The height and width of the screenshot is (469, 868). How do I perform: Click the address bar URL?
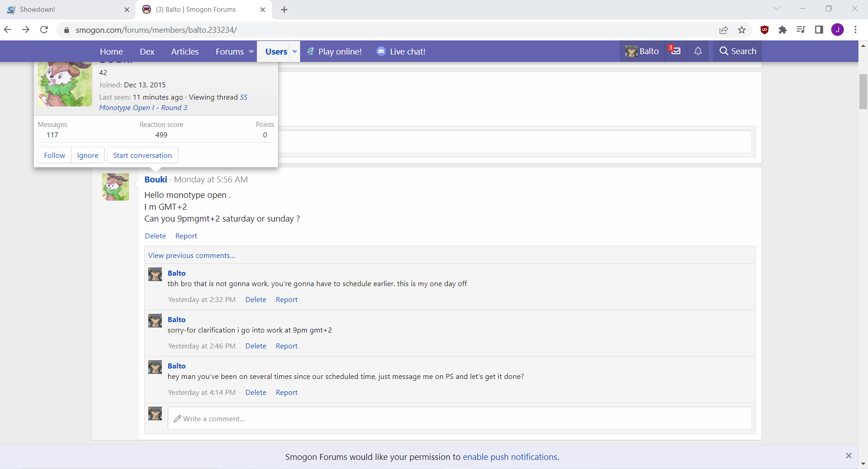click(x=156, y=30)
